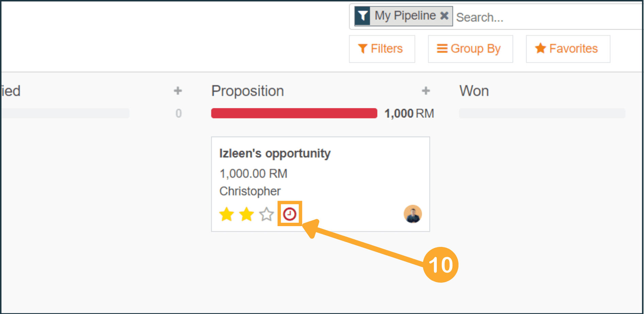
Task: Click in the Search input field
Action: tap(545, 17)
